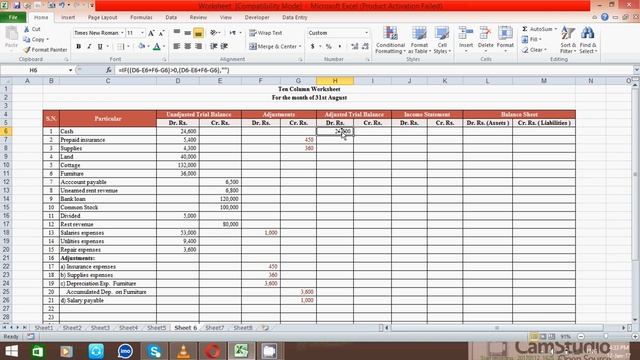Adjust the zoom slider

(606, 337)
